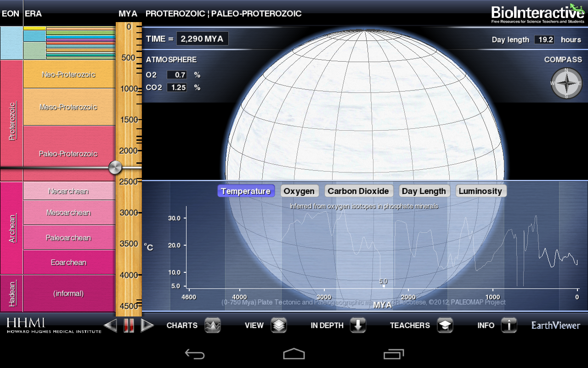Select the Luminosity chart tab
This screenshot has height=368, width=588.
pyautogui.click(x=481, y=191)
